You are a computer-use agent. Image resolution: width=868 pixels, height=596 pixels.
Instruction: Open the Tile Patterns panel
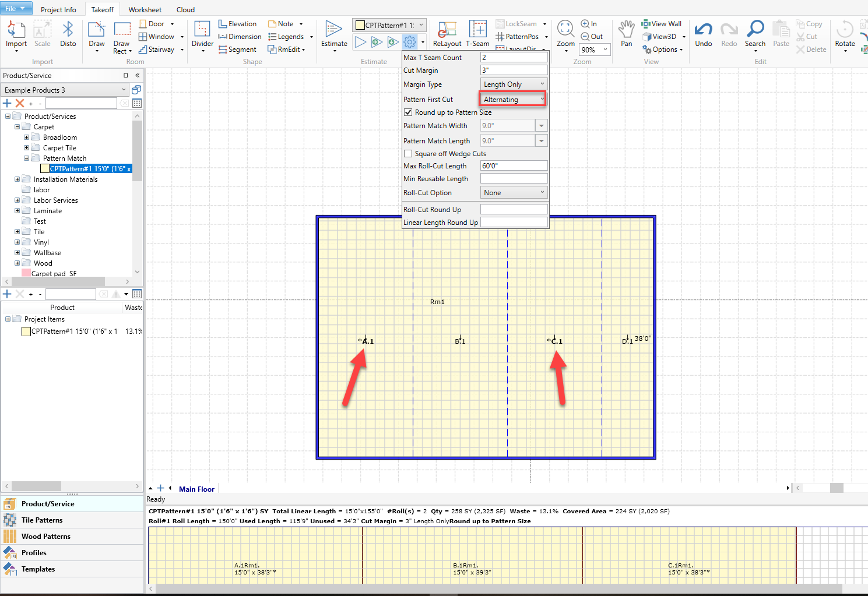(x=42, y=520)
